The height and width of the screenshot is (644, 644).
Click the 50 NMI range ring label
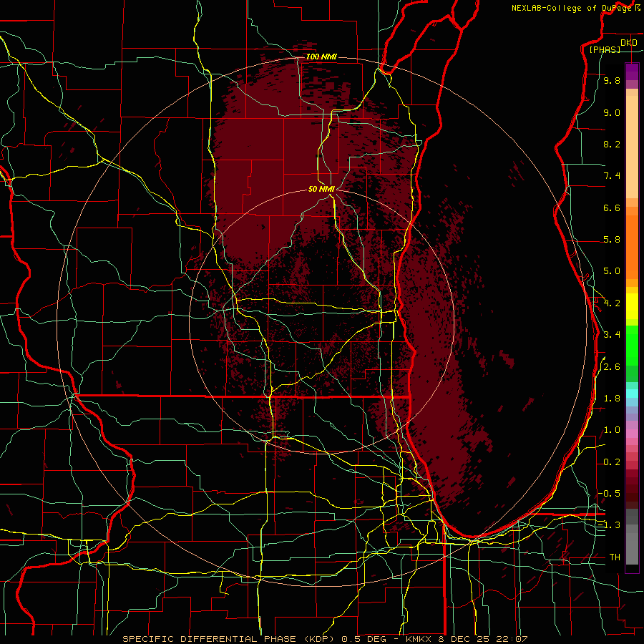321,189
